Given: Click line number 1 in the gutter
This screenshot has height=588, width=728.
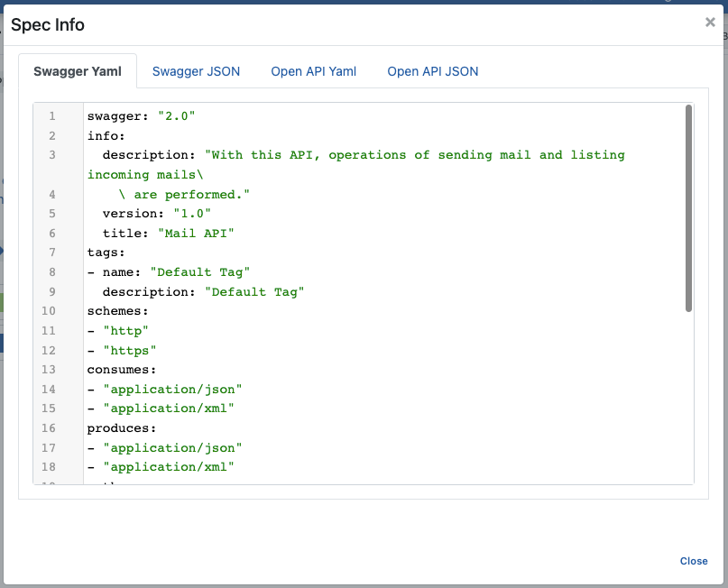Looking at the screenshot, I should [52, 116].
